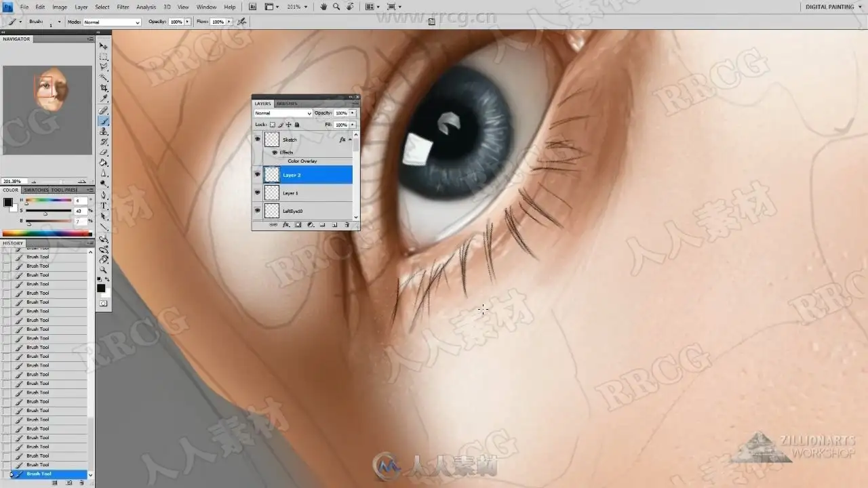
Task: Switch to the Swatches tab
Action: [x=36, y=190]
